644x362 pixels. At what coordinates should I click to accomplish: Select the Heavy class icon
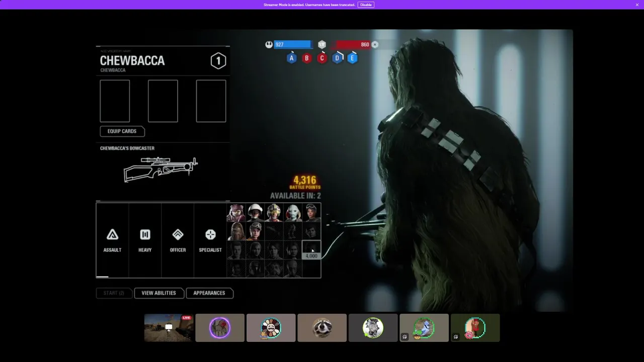145,235
